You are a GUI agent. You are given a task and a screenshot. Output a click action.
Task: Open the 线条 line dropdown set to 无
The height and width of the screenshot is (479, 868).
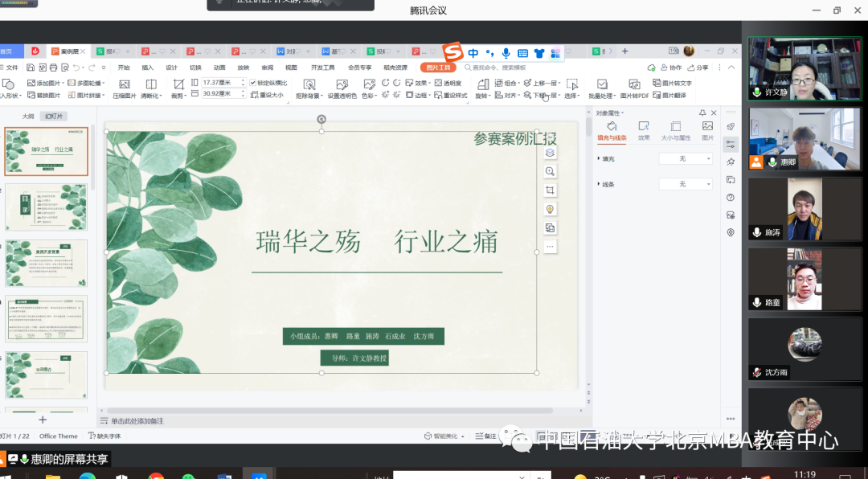685,184
